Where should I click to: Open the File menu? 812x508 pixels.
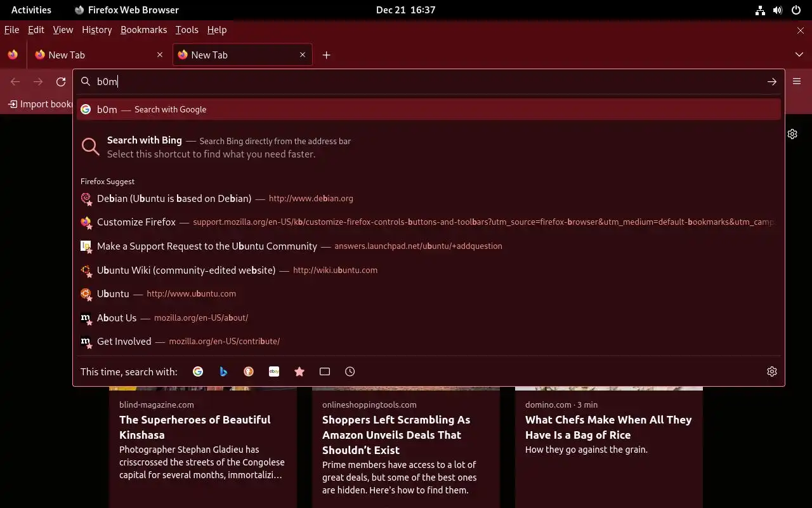11,30
